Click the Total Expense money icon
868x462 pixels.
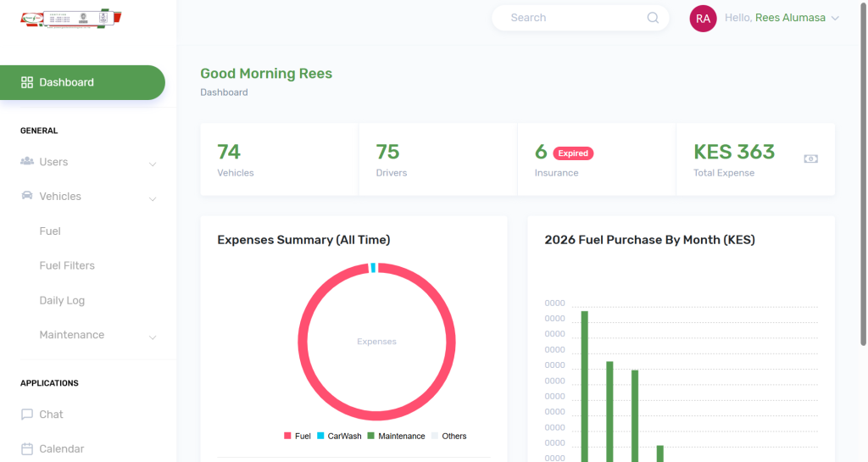pos(810,159)
